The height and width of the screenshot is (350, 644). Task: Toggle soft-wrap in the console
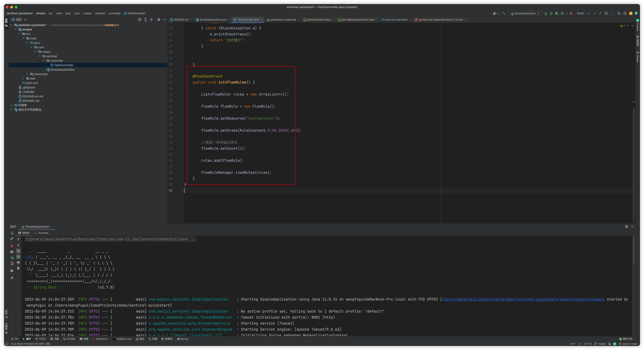[x=18, y=251]
